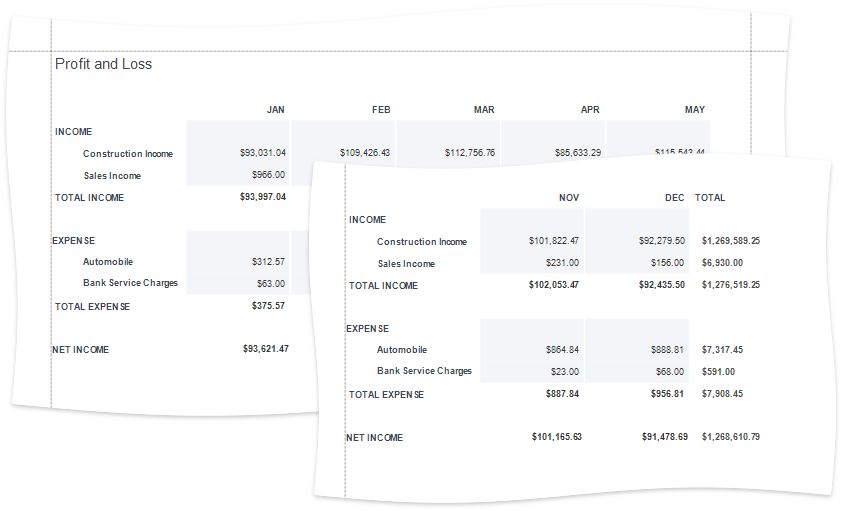Click the $101,822.47 November Construction Income cell
Image resolution: width=842 pixels, height=511 pixels.
553,242
